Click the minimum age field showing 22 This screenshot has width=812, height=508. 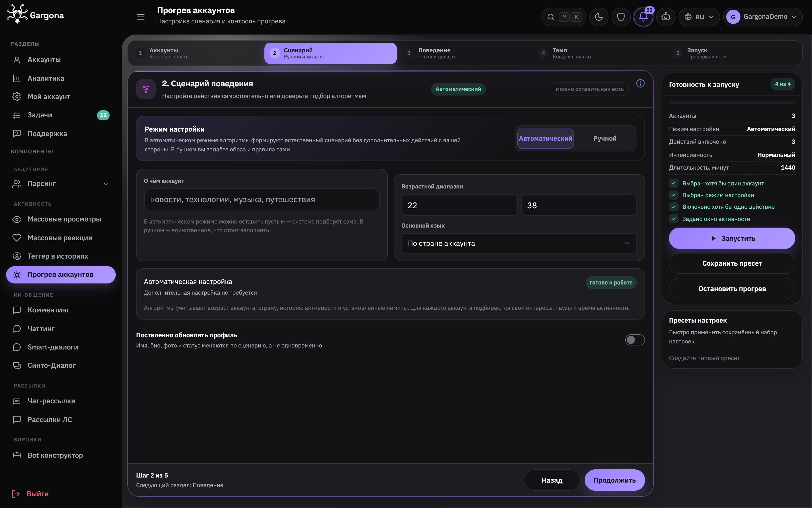(x=459, y=205)
